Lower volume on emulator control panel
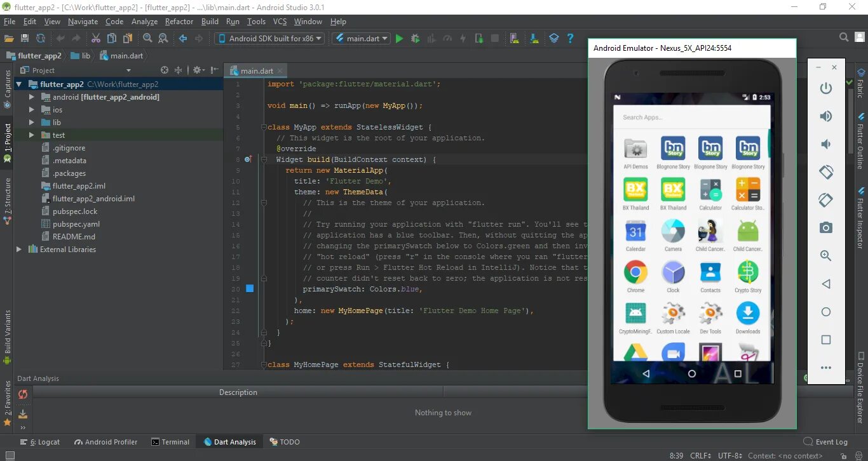The width and height of the screenshot is (868, 461). 826,144
